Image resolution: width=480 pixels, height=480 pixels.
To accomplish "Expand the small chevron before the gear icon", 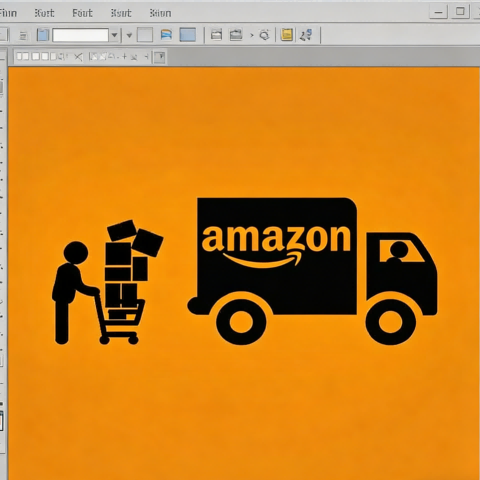I will click(252, 35).
